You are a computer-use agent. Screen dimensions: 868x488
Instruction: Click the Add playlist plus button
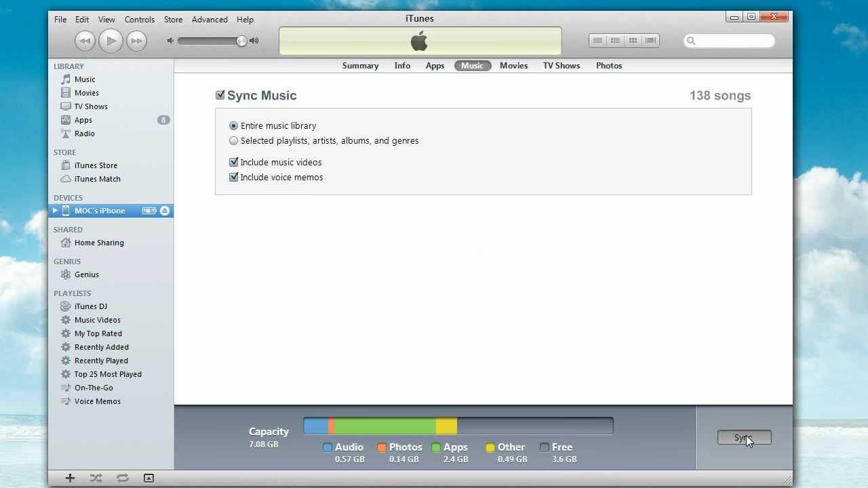point(70,478)
